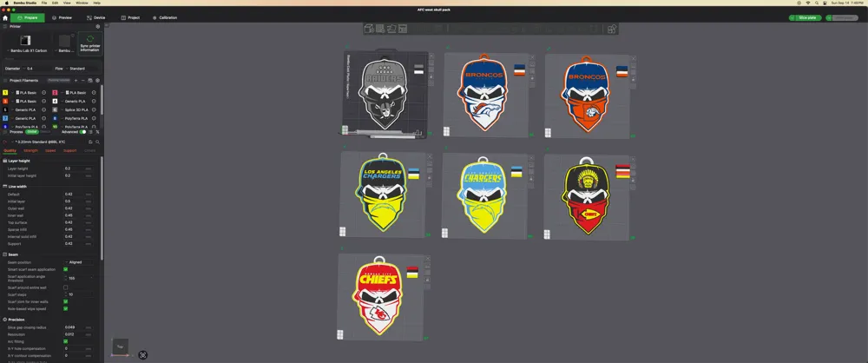Open Seam position Aligned dropdown
The height and width of the screenshot is (363, 868).
click(x=79, y=262)
